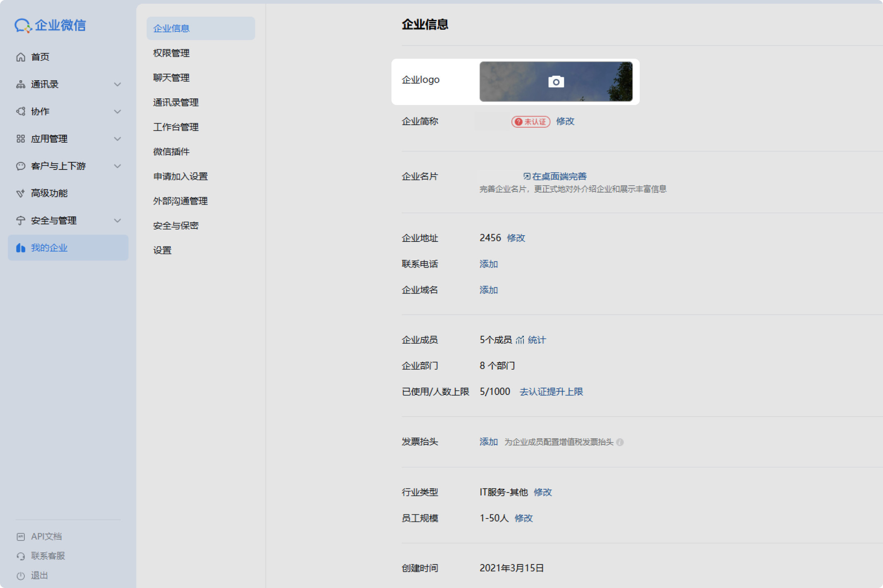This screenshot has width=883, height=588.
Task: Click the 客户与上下游 chat bubble icon
Action: (21, 166)
